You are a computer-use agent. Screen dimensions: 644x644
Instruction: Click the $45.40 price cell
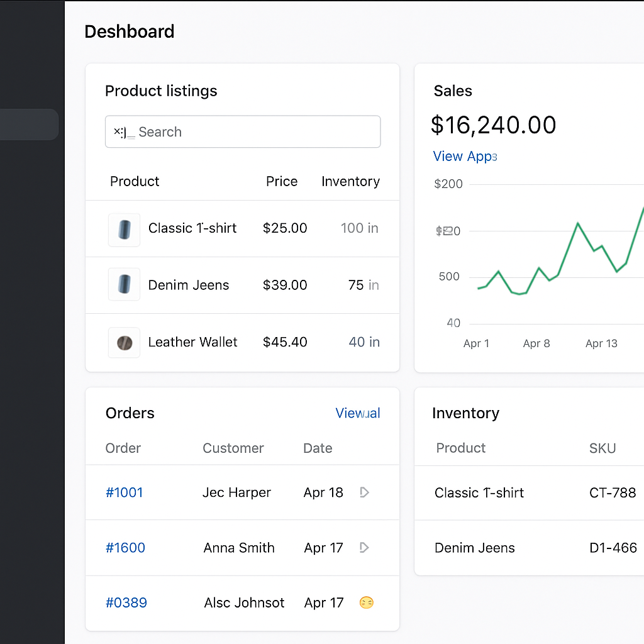285,341
